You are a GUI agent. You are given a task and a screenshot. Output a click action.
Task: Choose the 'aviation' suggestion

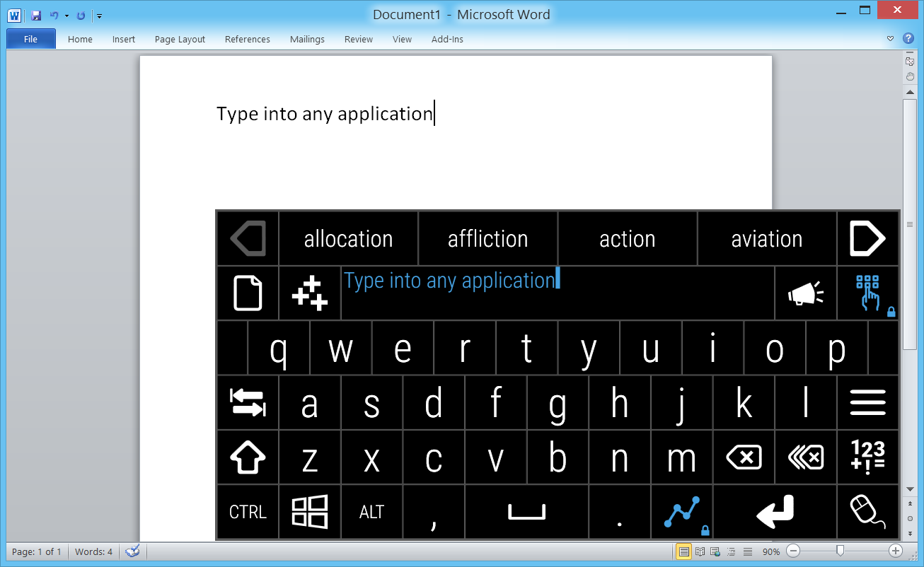767,238
